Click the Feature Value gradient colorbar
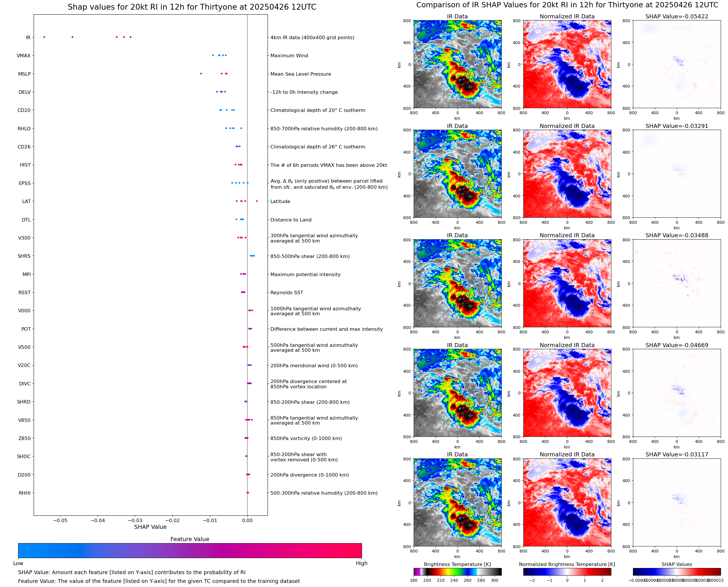728x587 pixels. click(x=190, y=550)
